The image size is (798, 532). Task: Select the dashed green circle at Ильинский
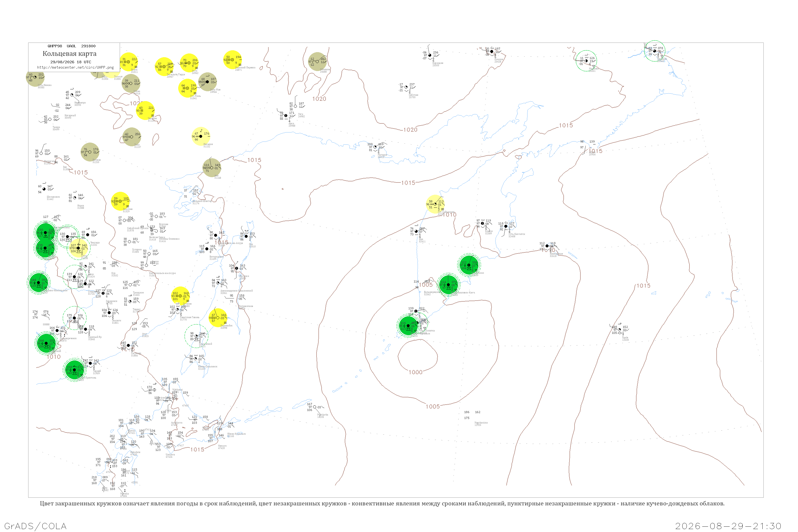[196, 336]
